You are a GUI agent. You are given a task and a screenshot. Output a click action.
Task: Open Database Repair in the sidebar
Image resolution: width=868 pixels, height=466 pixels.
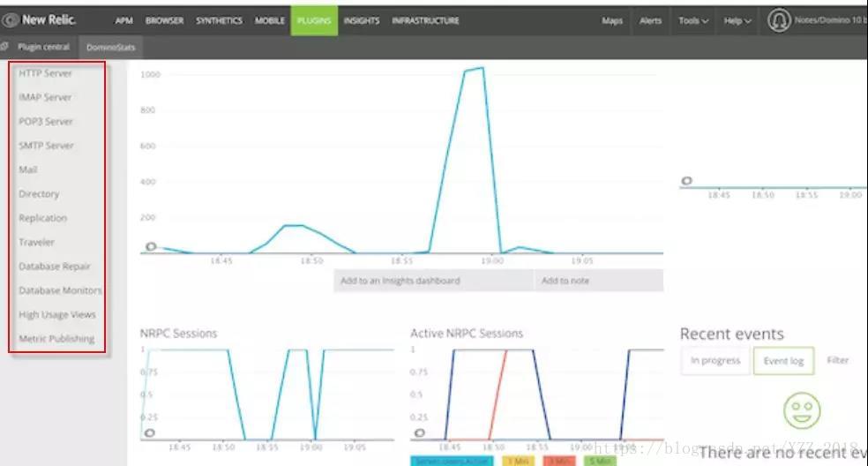pos(55,267)
